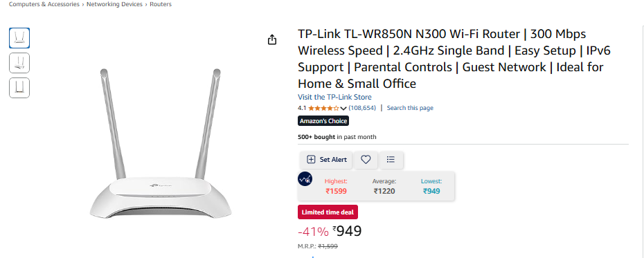The width and height of the screenshot is (644, 258).
Task: Click the heart wishlist icon
Action: (366, 160)
